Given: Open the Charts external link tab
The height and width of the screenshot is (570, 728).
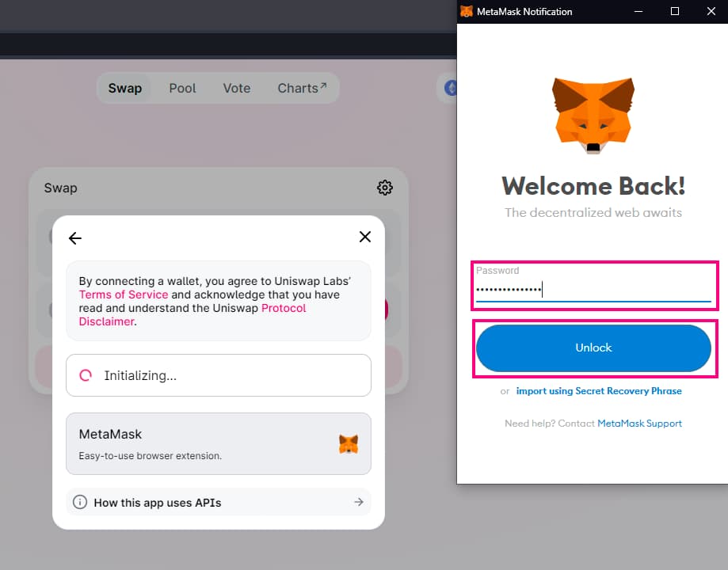Looking at the screenshot, I should tap(303, 88).
